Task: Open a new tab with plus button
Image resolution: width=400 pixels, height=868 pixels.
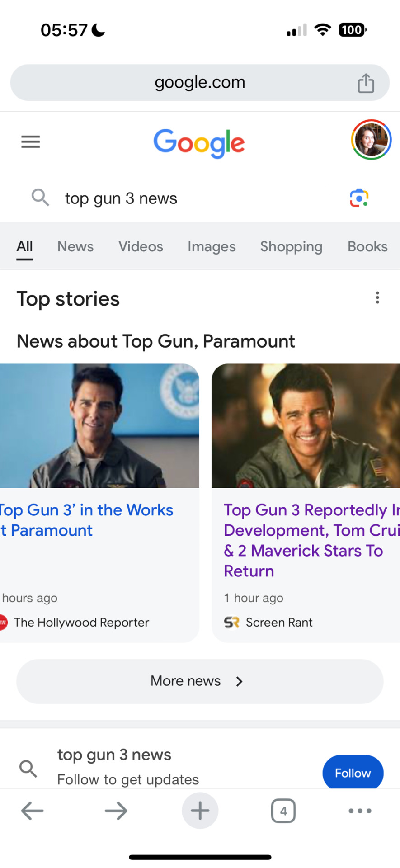Action: pos(200,811)
